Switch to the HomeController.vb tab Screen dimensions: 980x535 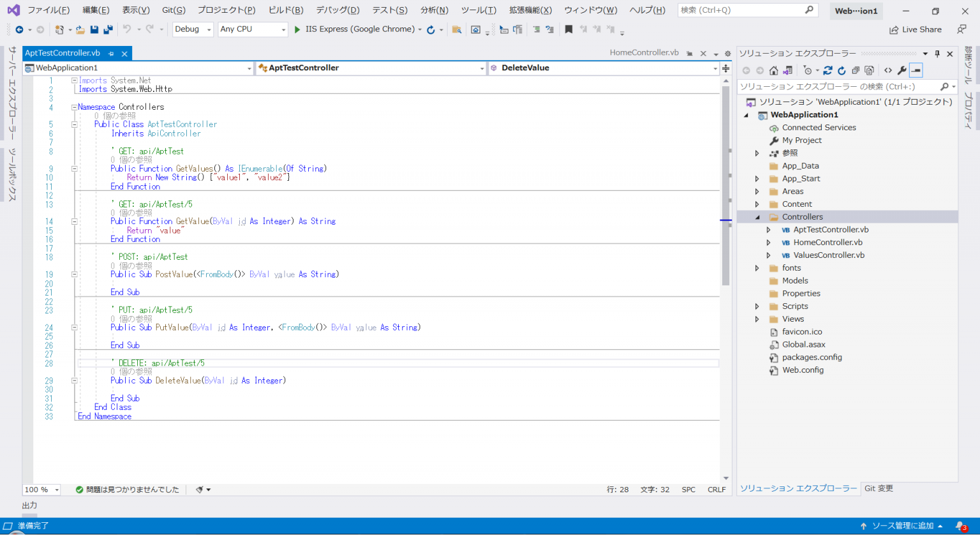644,53
